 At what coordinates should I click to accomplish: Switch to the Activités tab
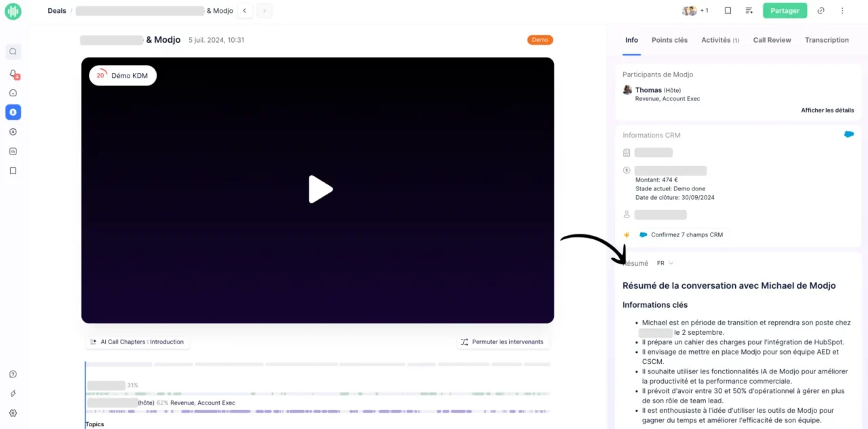point(720,40)
